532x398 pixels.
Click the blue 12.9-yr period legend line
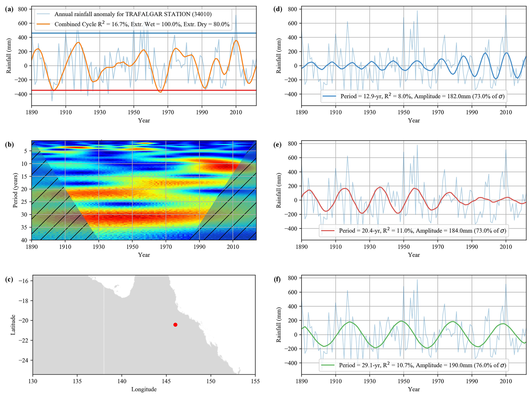coord(329,96)
